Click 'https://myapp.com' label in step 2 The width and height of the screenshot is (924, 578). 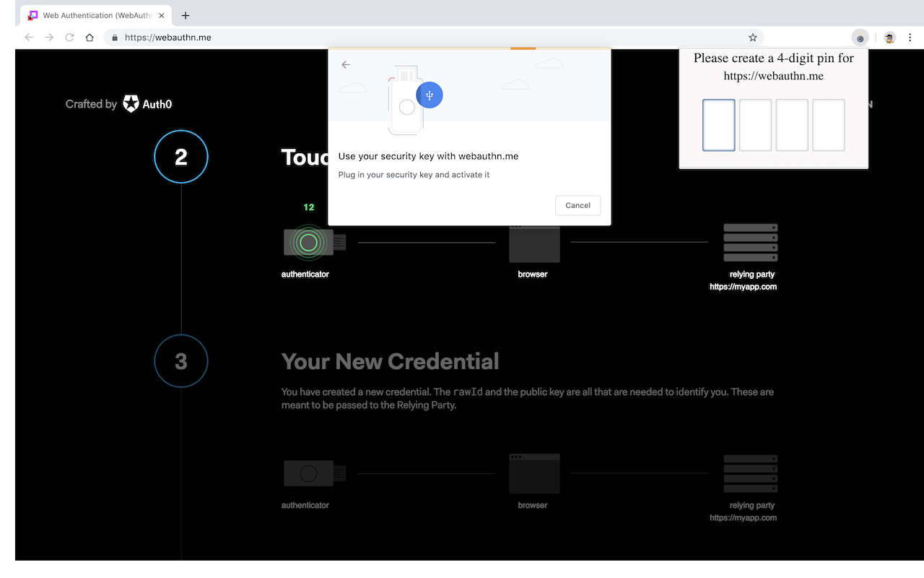click(x=743, y=287)
